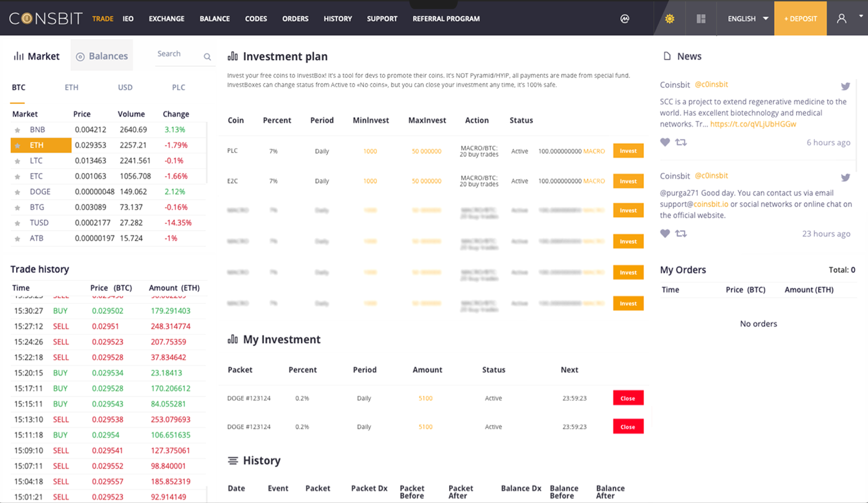Open the IEO menu item
Screen dimensions: 868x503
[x=128, y=18]
